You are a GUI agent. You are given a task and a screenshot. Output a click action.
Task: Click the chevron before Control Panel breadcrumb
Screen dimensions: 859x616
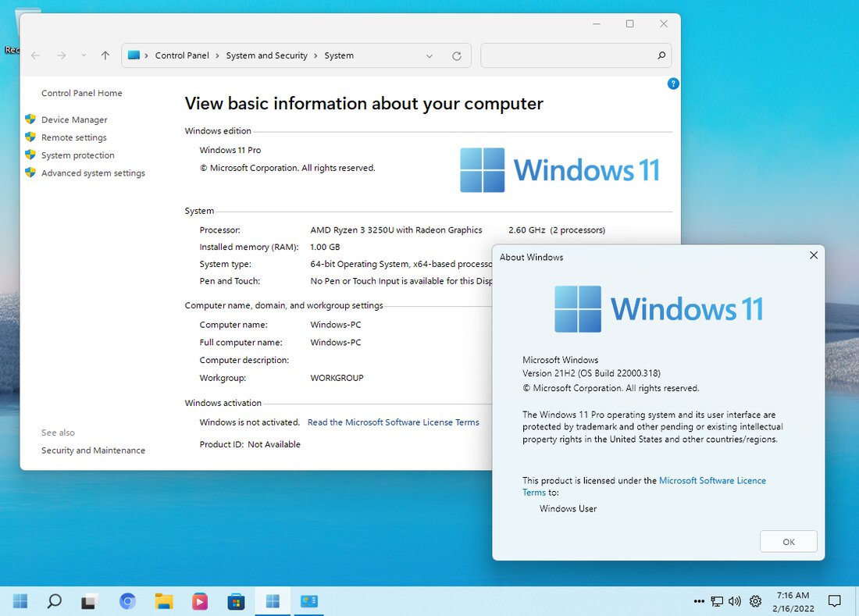click(x=146, y=56)
